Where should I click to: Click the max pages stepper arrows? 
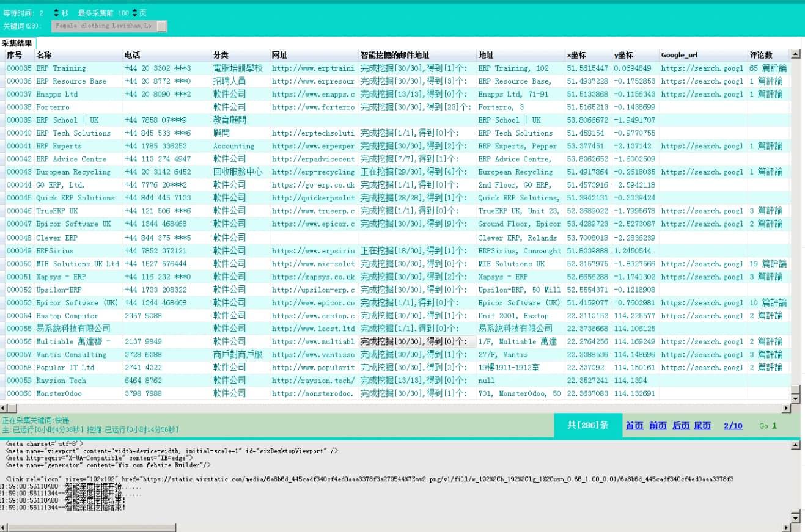pyautogui.click(x=134, y=13)
